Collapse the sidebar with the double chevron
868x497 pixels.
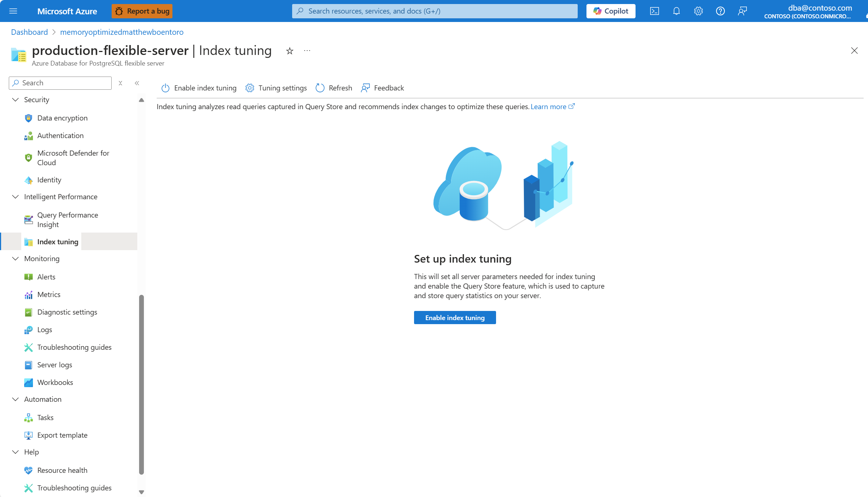click(x=137, y=83)
